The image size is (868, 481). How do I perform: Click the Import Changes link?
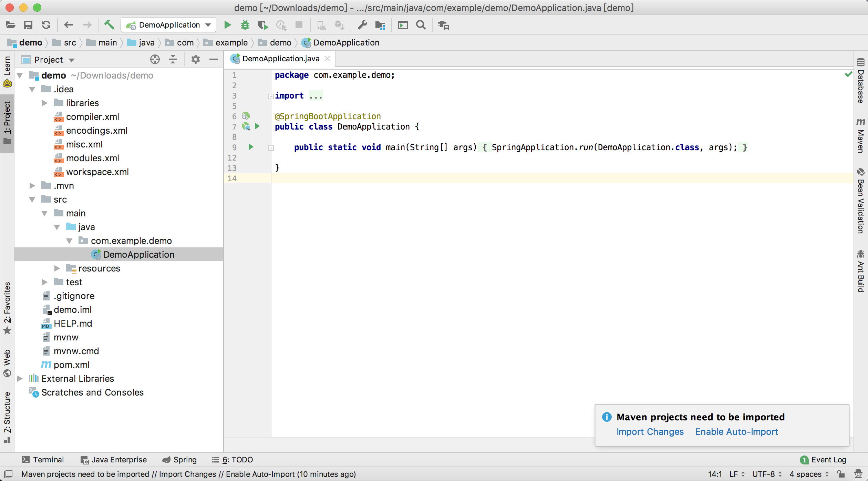(x=650, y=432)
